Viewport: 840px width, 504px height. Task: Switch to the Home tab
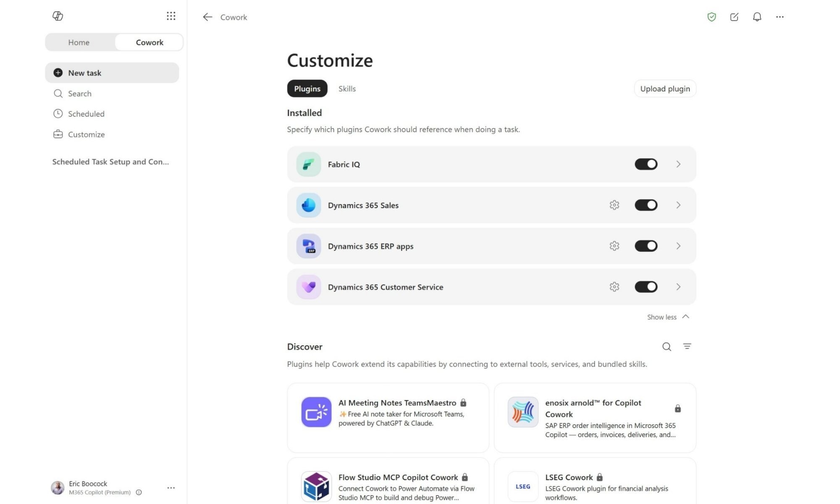[x=79, y=42]
